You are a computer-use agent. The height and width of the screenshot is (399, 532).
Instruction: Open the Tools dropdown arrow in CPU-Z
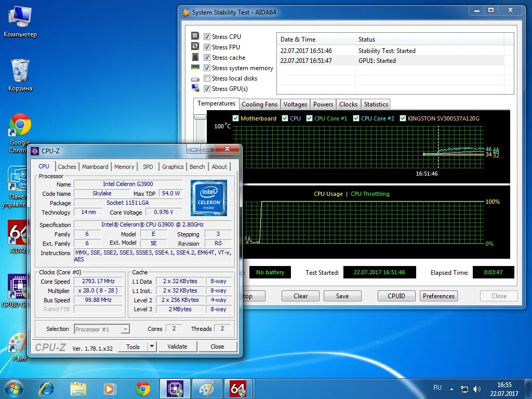152,347
